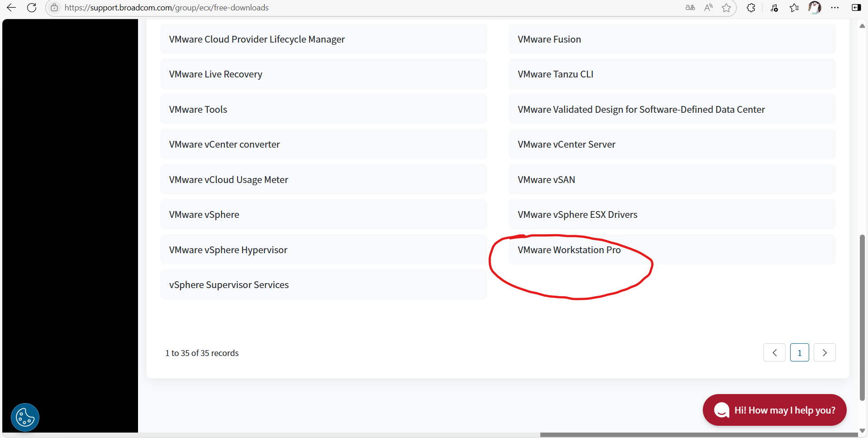
Task: Open VMware vSphere ESX Drivers
Action: (x=672, y=215)
